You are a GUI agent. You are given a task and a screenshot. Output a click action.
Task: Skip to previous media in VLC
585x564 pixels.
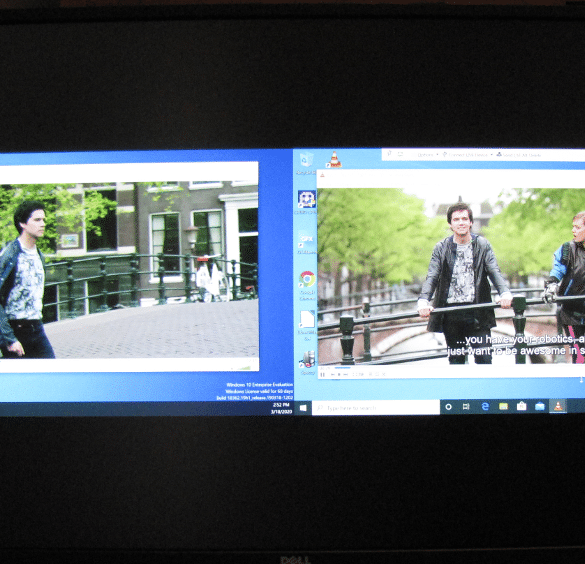click(x=333, y=375)
